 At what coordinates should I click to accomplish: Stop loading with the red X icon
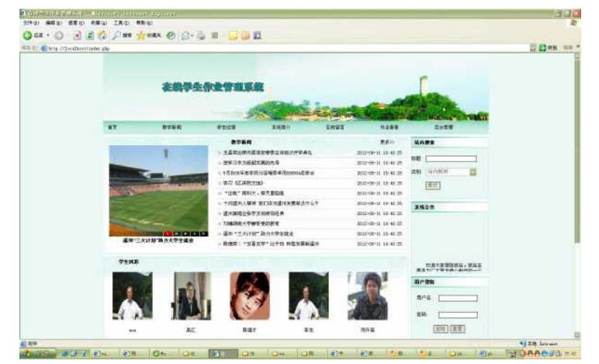[77, 36]
